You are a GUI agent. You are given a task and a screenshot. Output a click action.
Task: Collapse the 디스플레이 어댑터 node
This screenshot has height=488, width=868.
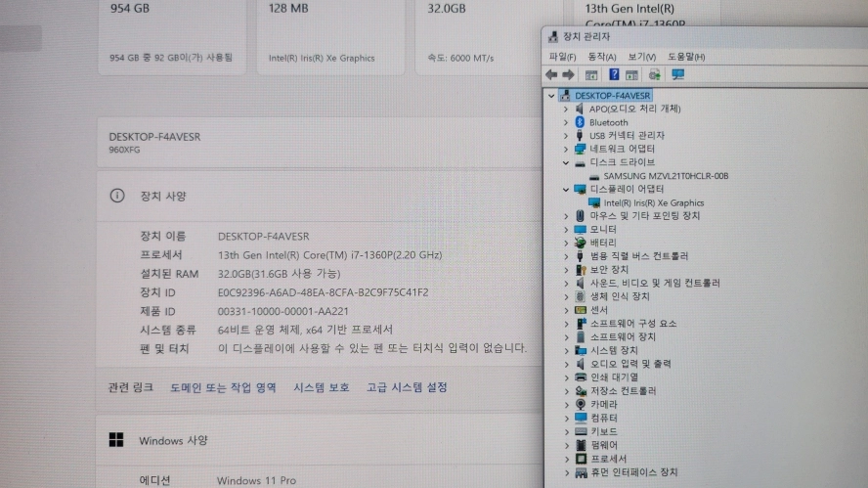(x=566, y=189)
